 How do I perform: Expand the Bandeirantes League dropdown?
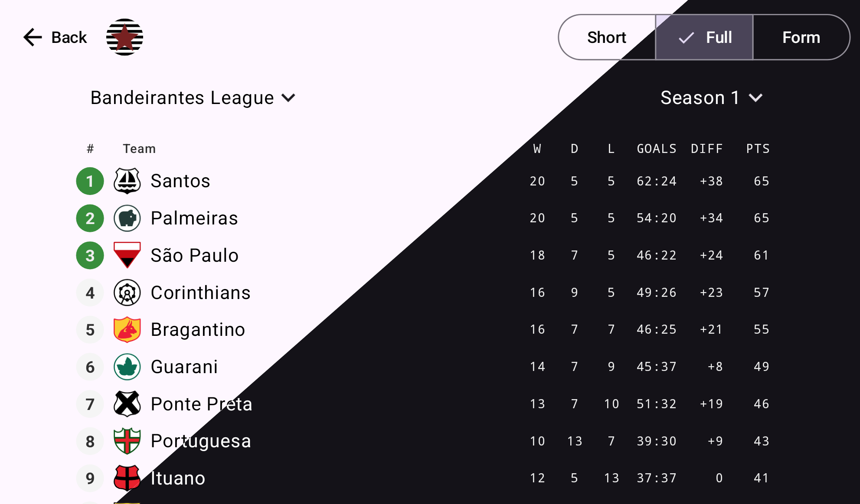pyautogui.click(x=193, y=98)
